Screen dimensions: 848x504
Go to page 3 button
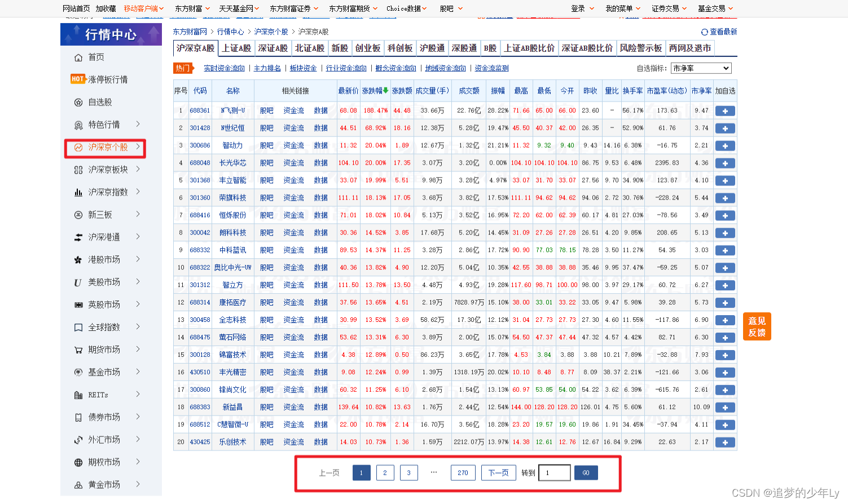tap(409, 473)
